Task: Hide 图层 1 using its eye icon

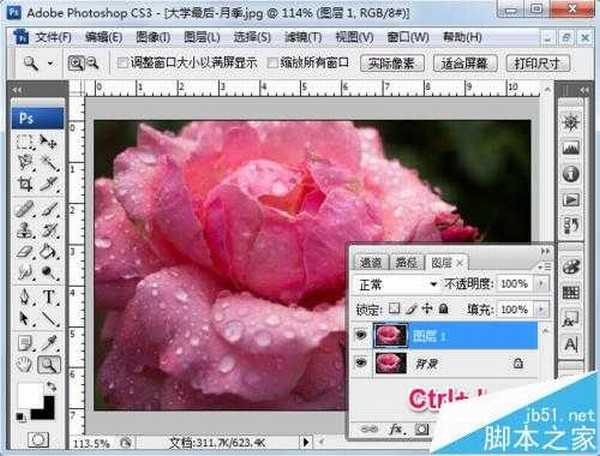Action: point(360,337)
